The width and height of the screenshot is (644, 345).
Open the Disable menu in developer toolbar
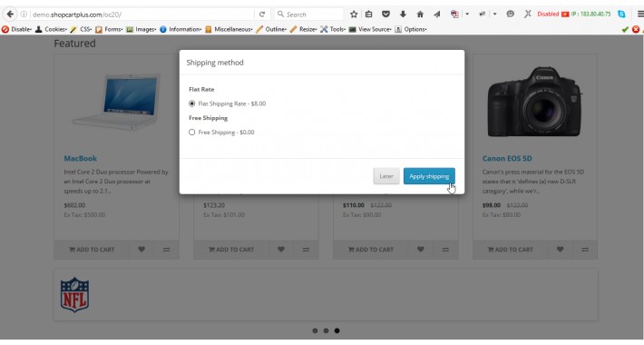click(x=16, y=29)
